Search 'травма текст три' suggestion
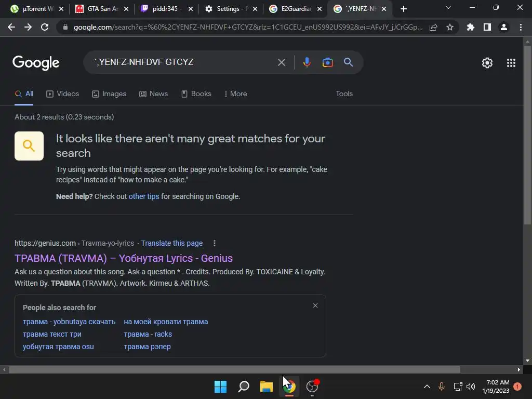This screenshot has width=532, height=399. pyautogui.click(x=52, y=334)
